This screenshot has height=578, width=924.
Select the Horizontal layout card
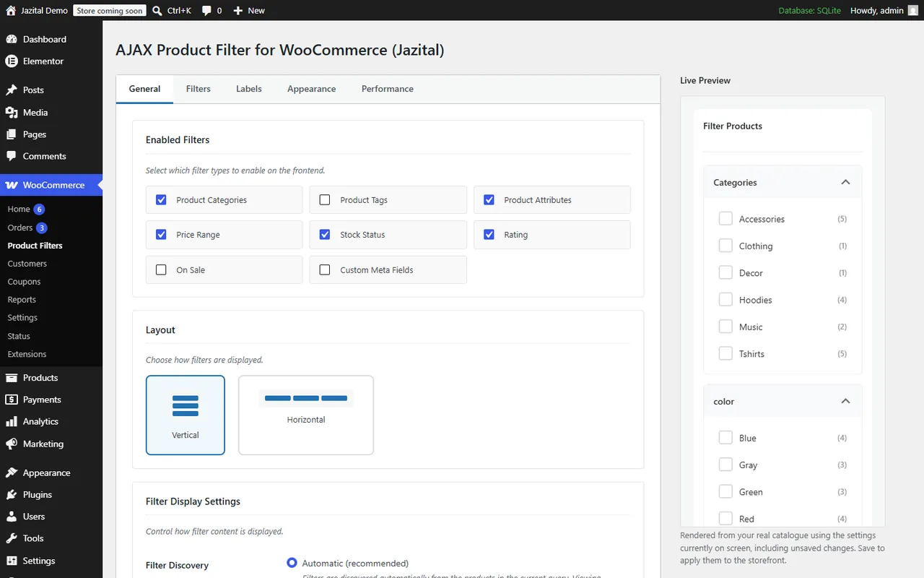(306, 415)
